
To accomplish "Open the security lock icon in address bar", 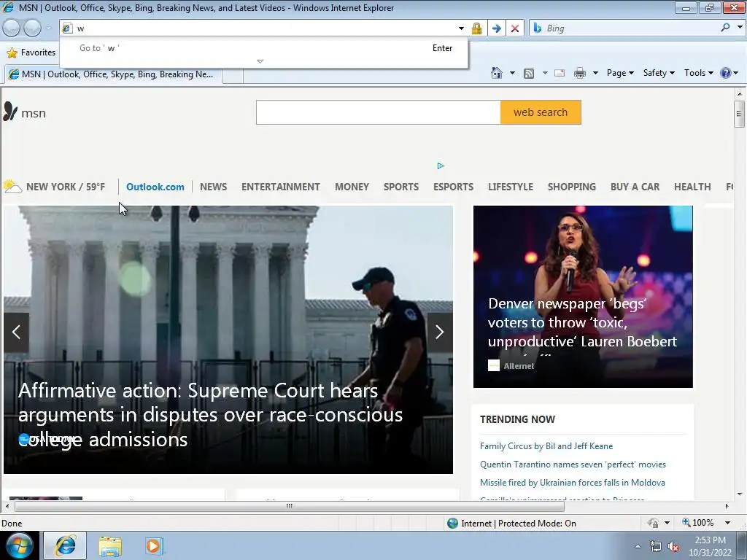I will 476,28.
